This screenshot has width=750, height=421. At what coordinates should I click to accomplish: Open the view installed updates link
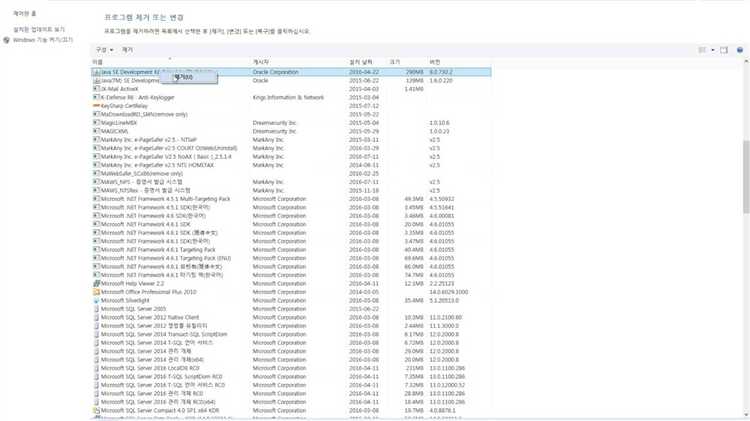tap(39, 30)
